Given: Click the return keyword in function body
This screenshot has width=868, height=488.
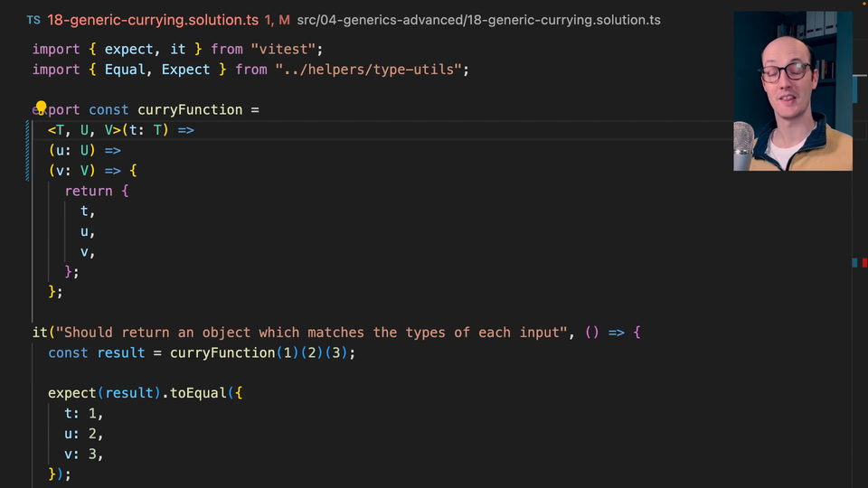Looking at the screenshot, I should [x=89, y=191].
